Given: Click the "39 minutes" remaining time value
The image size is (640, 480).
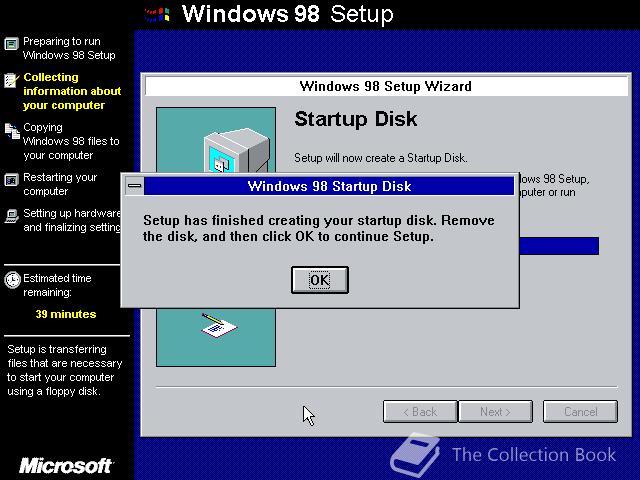Looking at the screenshot, I should (66, 314).
